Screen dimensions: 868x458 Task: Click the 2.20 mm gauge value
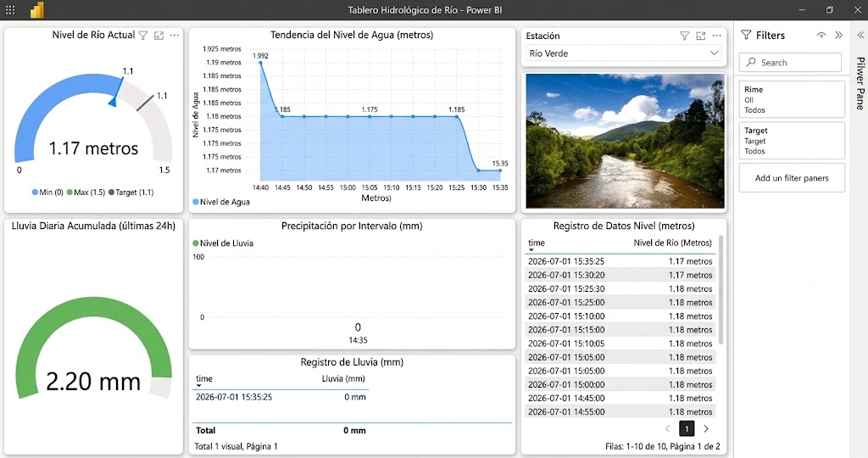93,382
